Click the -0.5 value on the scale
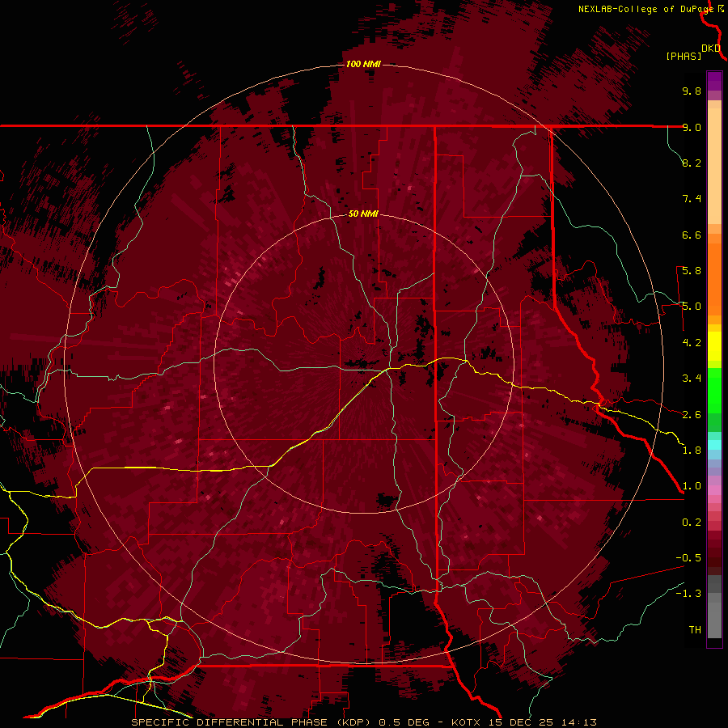Image resolution: width=728 pixels, height=728 pixels. 688,558
